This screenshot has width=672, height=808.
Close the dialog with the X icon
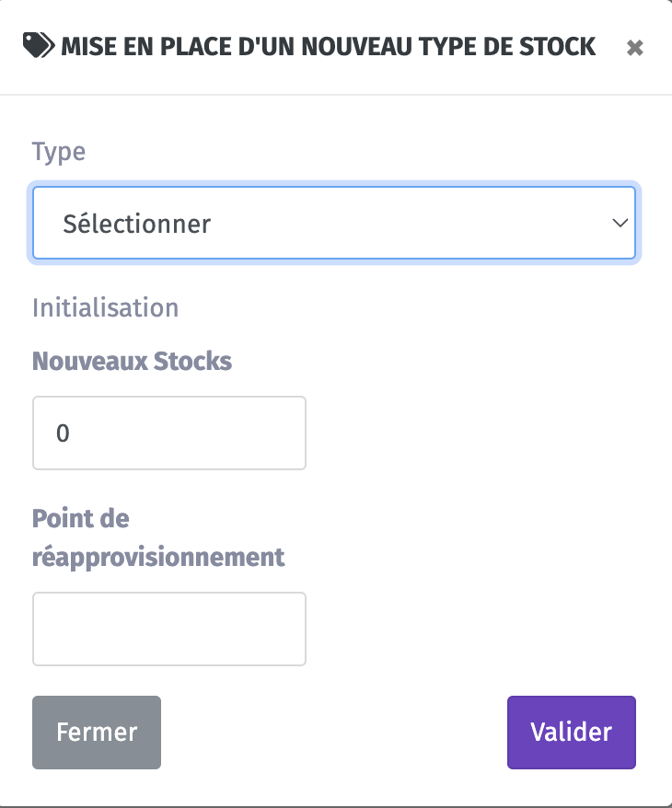point(635,48)
